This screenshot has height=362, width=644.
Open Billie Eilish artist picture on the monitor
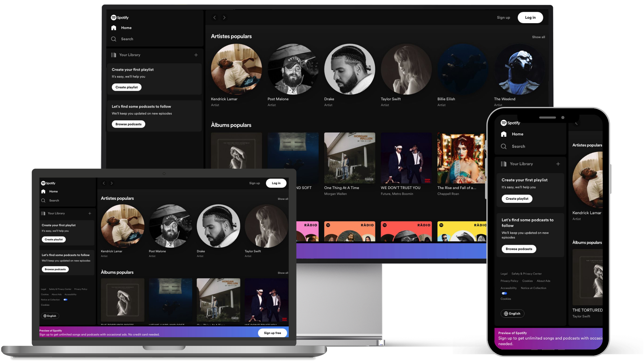(463, 69)
